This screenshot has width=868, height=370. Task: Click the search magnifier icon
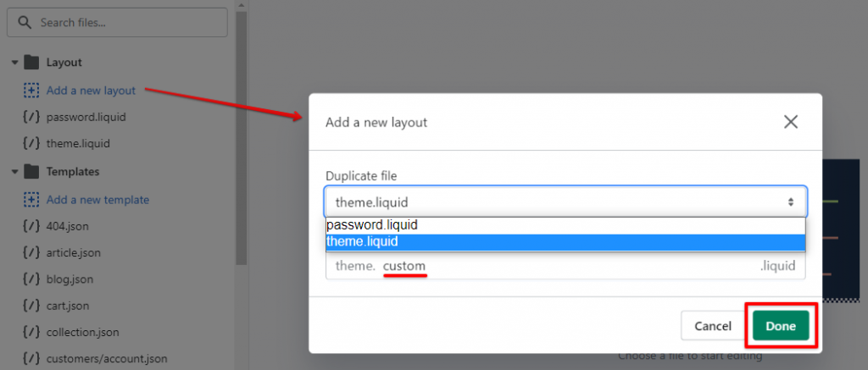(25, 23)
